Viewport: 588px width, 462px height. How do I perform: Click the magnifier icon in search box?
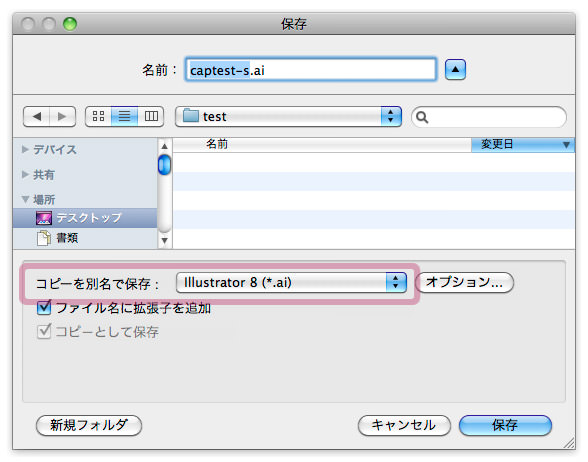[x=422, y=117]
